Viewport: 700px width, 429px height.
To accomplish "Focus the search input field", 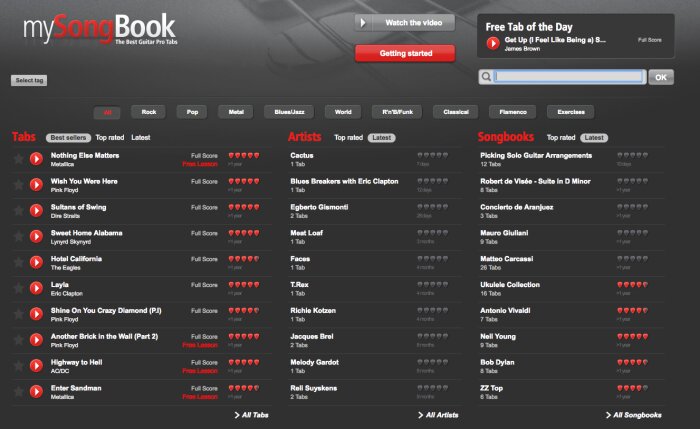I will coord(569,77).
